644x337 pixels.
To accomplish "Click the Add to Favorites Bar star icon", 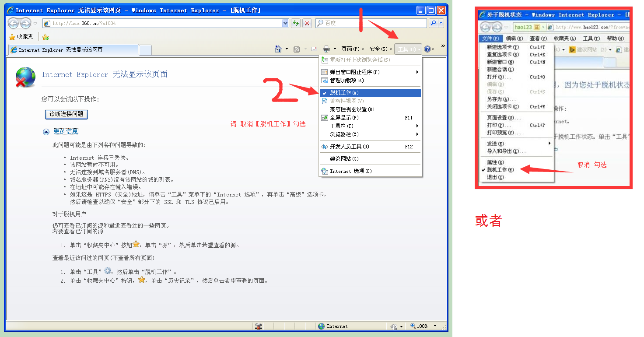I will (x=45, y=37).
